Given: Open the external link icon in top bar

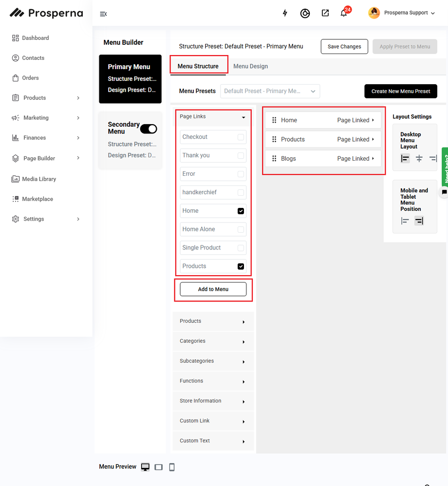Looking at the screenshot, I should 325,14.
